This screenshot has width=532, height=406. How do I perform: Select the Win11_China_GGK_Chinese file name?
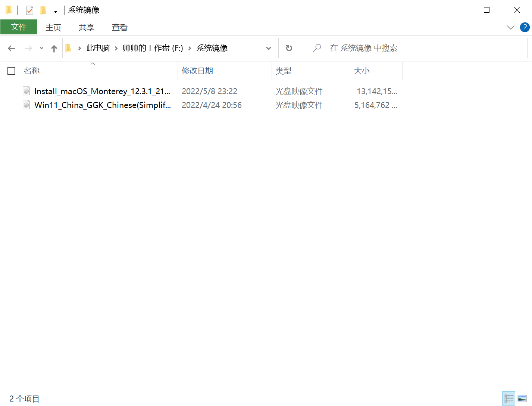(103, 105)
